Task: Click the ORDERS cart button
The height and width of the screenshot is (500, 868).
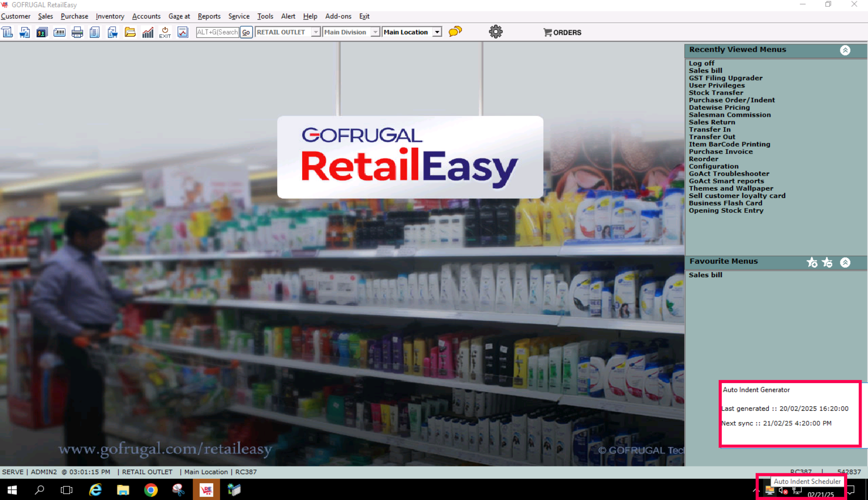Action: [x=562, y=33]
